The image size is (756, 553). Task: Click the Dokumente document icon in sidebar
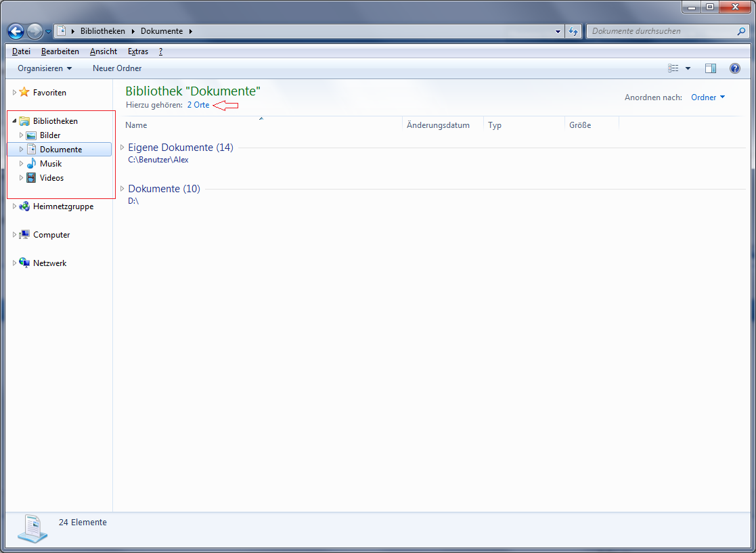[x=31, y=150]
